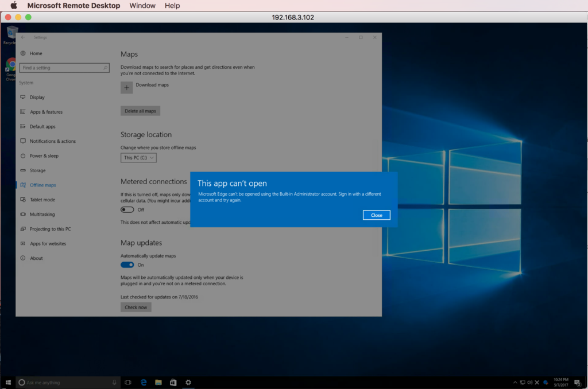Show hidden system tray icons

pos(515,382)
